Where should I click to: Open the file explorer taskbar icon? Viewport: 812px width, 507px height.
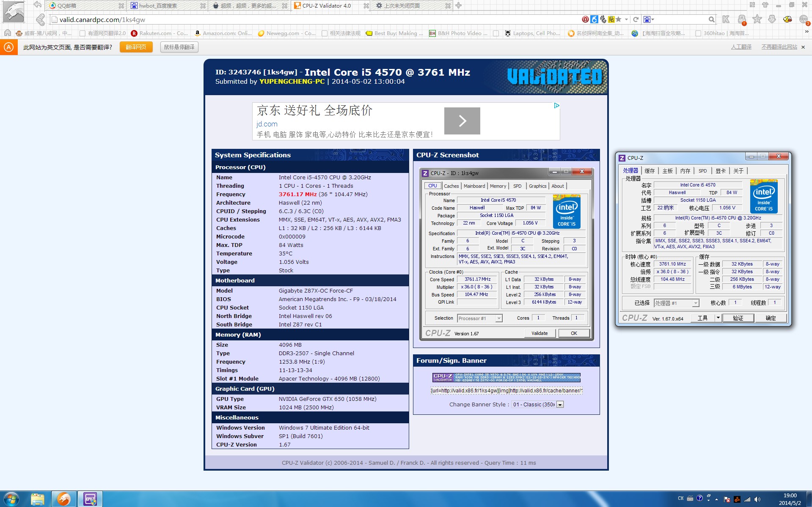38,499
